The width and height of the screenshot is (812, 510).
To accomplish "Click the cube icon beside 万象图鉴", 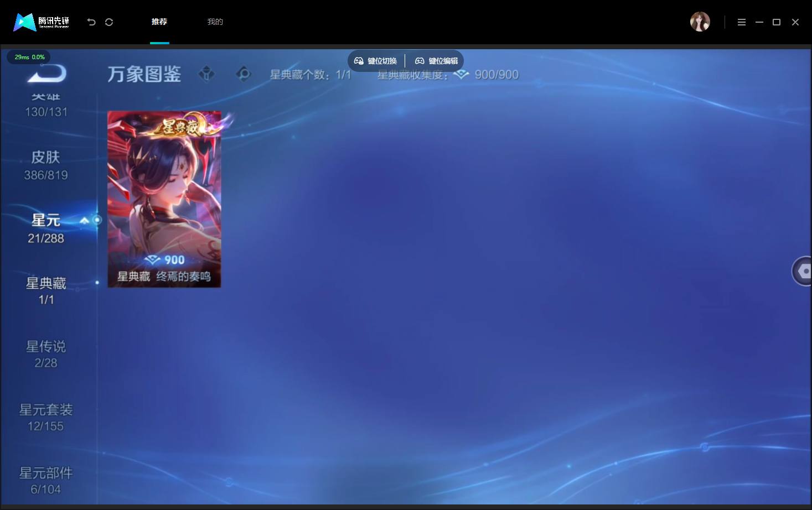I will pos(206,74).
